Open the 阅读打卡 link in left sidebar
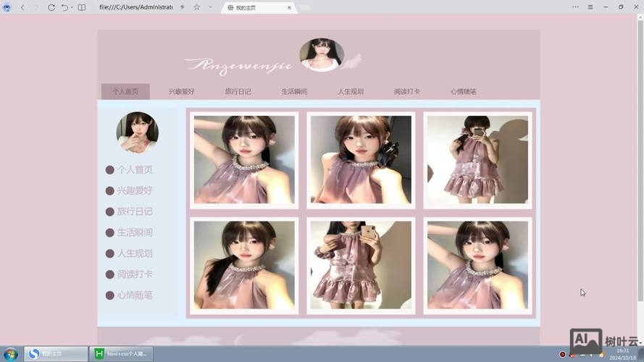The image size is (644, 362). (135, 274)
